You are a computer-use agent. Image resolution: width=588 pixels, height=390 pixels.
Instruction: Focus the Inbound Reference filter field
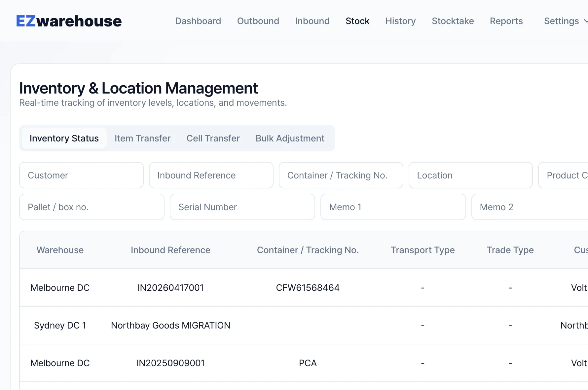(211, 175)
